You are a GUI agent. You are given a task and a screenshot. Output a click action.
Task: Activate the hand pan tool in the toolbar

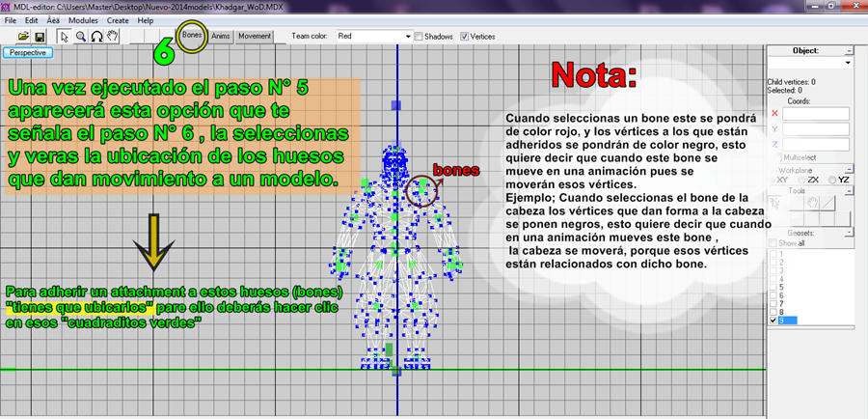[113, 37]
